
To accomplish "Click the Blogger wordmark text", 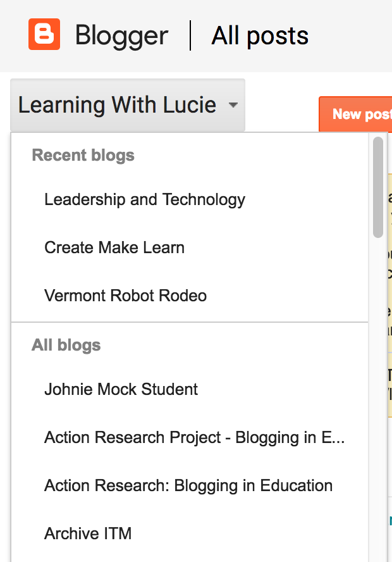I will click(x=121, y=35).
